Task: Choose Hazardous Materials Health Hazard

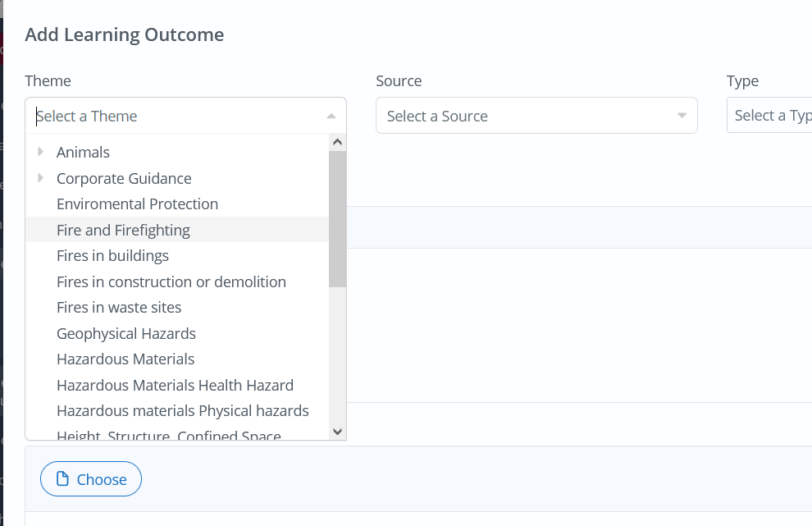Action: pyautogui.click(x=175, y=385)
